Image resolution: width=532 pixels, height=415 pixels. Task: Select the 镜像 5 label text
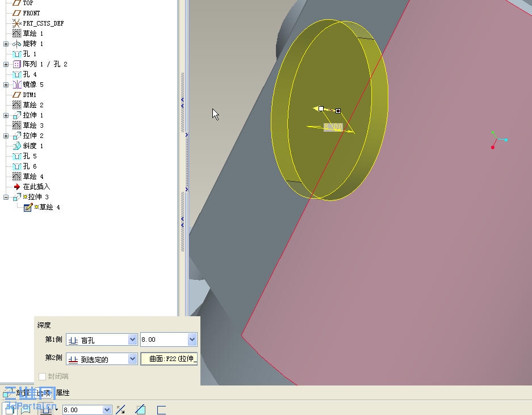[33, 85]
